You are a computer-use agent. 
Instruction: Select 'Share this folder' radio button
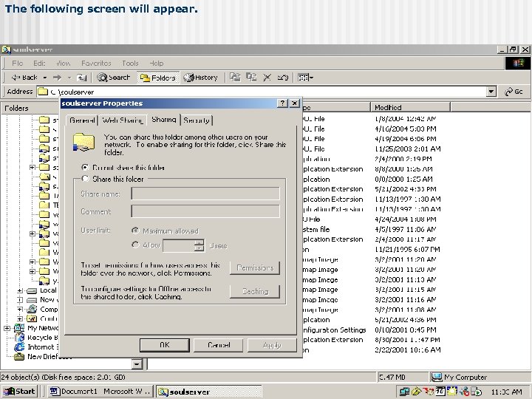pyautogui.click(x=86, y=179)
